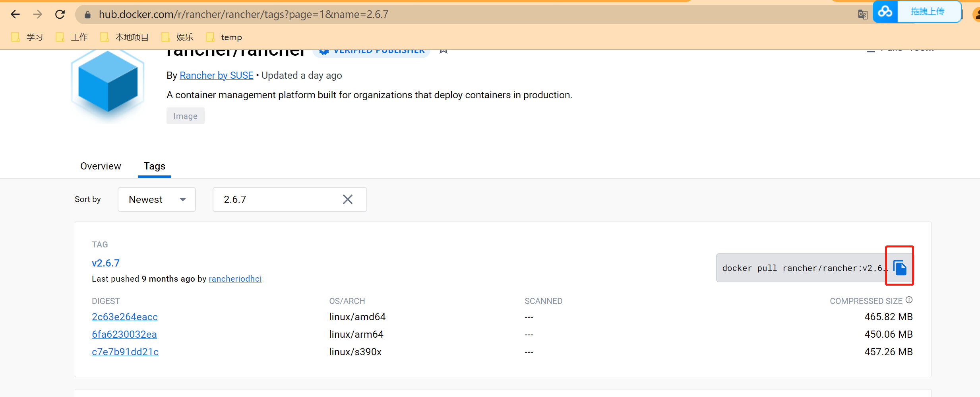Open the Sort by Newest dropdown
This screenshot has height=397, width=980.
click(x=157, y=199)
